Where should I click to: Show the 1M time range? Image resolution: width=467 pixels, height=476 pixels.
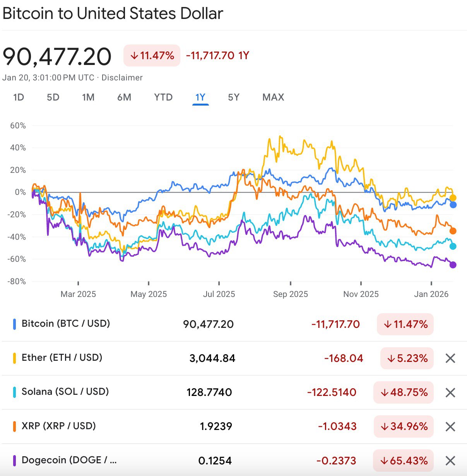(88, 97)
